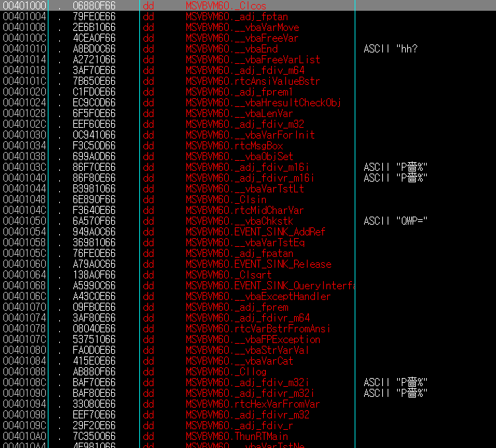Viewport: 496px width, 448px height.
Task: Select MSVBVM60.__vbaLenVar row
Action: click(239, 113)
